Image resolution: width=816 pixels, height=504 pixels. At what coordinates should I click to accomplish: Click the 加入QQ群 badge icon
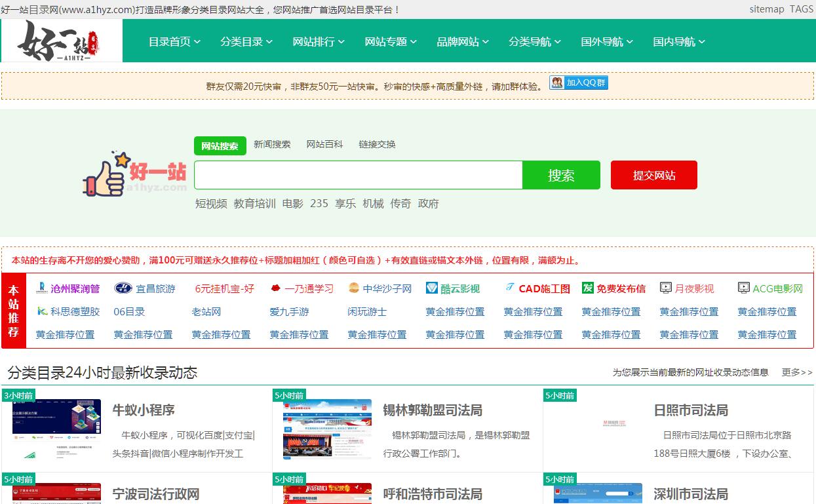coord(579,83)
